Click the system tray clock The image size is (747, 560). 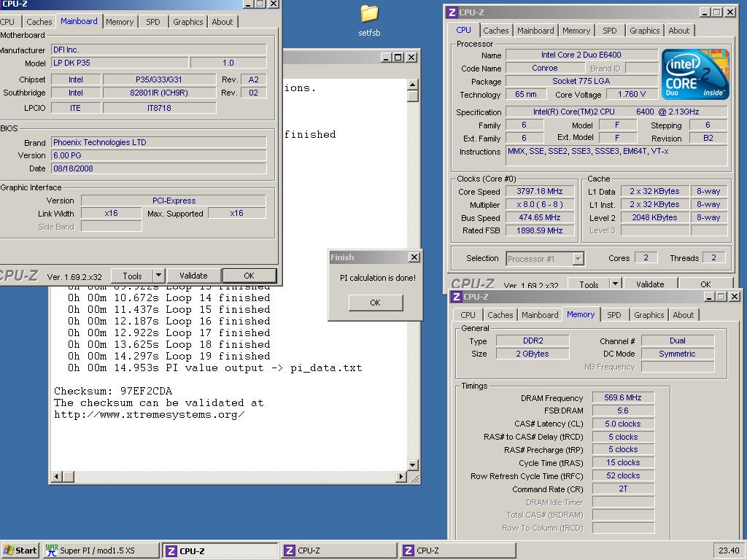click(729, 551)
